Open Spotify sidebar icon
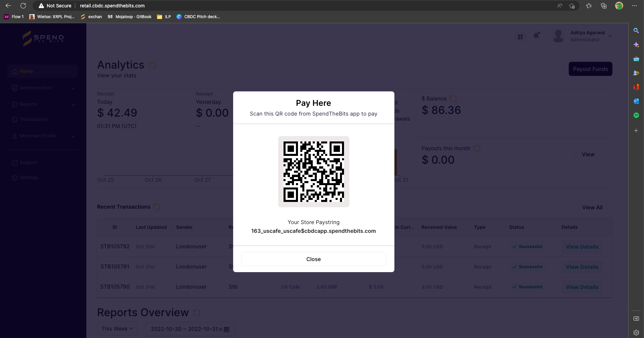This screenshot has width=644, height=338. [x=636, y=115]
